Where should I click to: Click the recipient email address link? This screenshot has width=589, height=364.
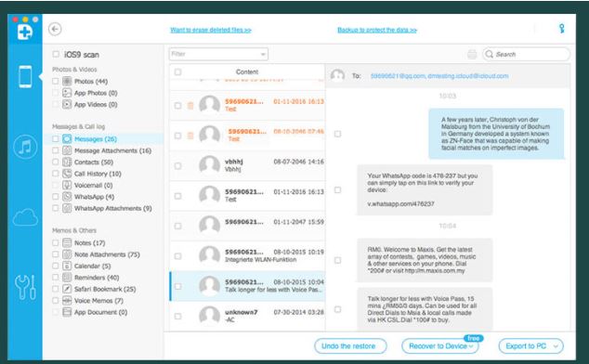tap(439, 76)
